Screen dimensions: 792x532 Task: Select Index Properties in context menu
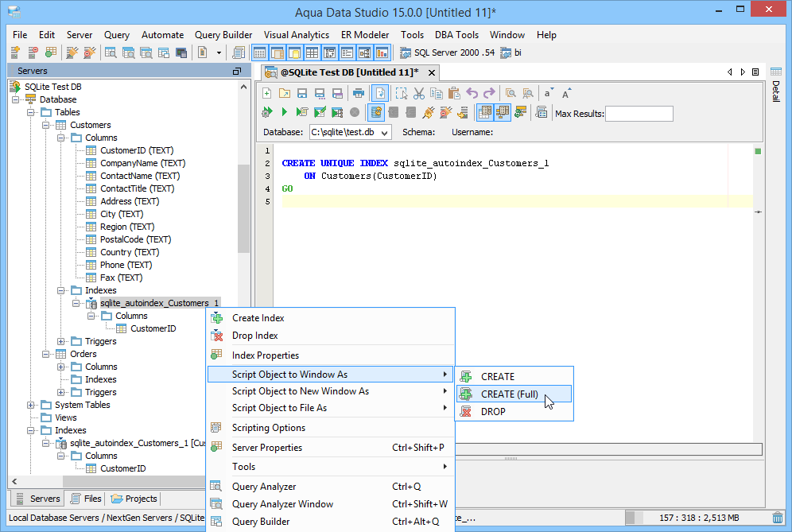331,355
